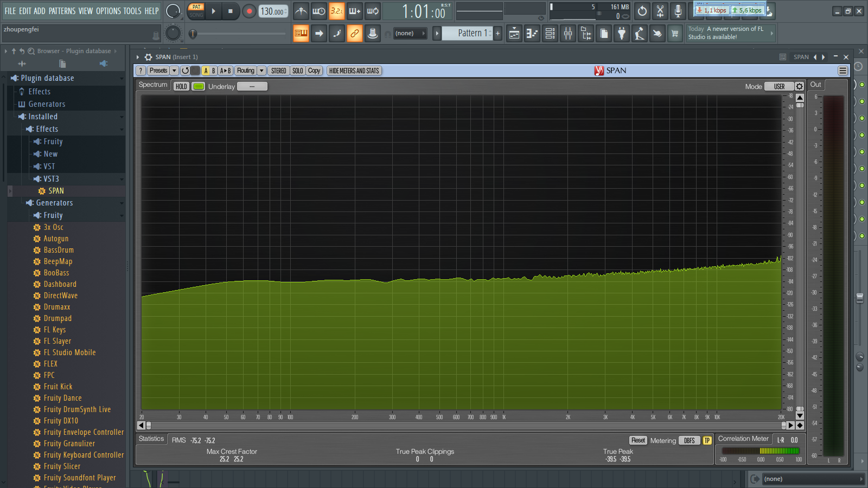Open SPAN settings gear beside Mode
Image resolution: width=868 pixels, height=488 pixels.
(x=799, y=86)
